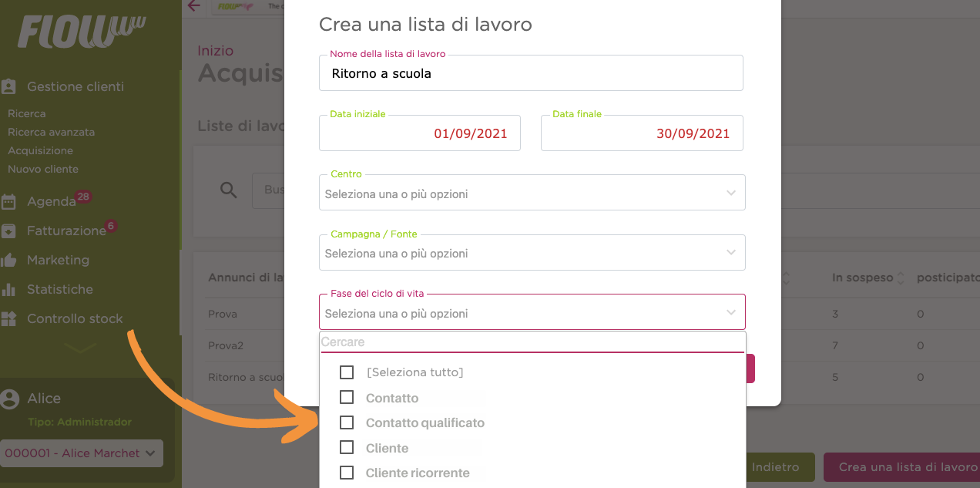
Task: Edit the Nome della lista di lavoro field
Action: (531, 73)
